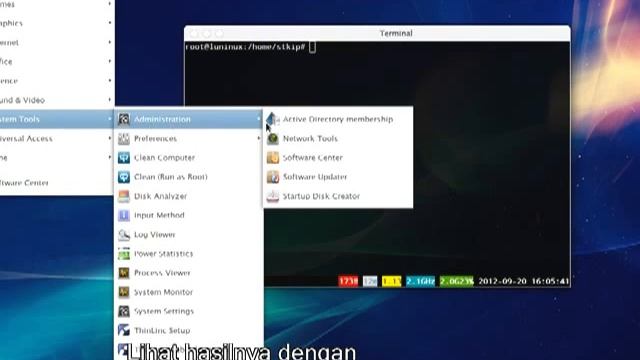This screenshot has height=360, width=640.
Task: Click the Software Center bag icon
Action: coord(273,158)
